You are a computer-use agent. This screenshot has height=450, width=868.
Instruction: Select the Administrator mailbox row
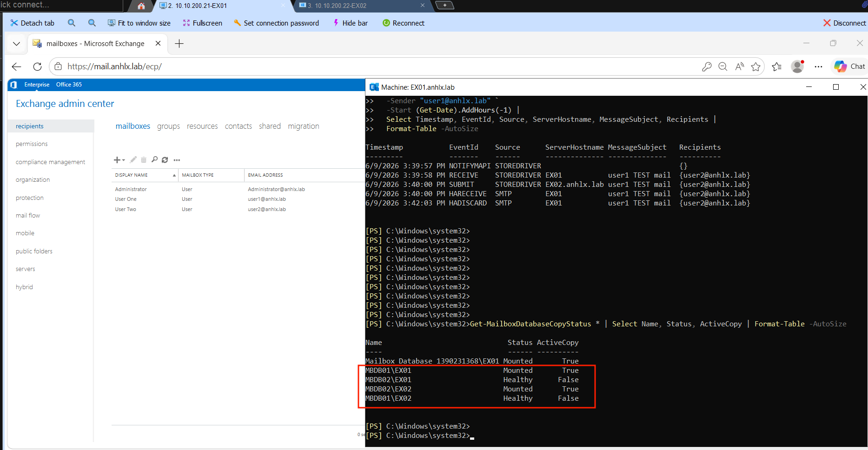[238, 189]
